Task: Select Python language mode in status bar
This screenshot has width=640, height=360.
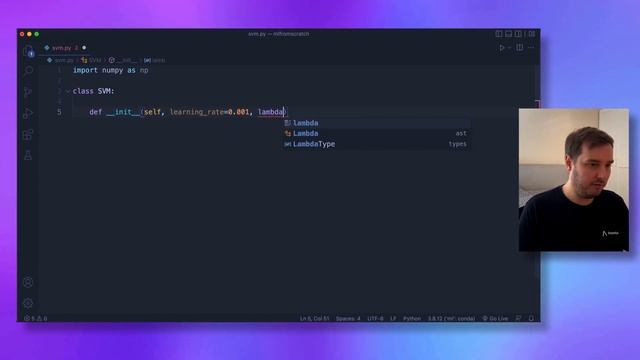Action: click(412, 318)
